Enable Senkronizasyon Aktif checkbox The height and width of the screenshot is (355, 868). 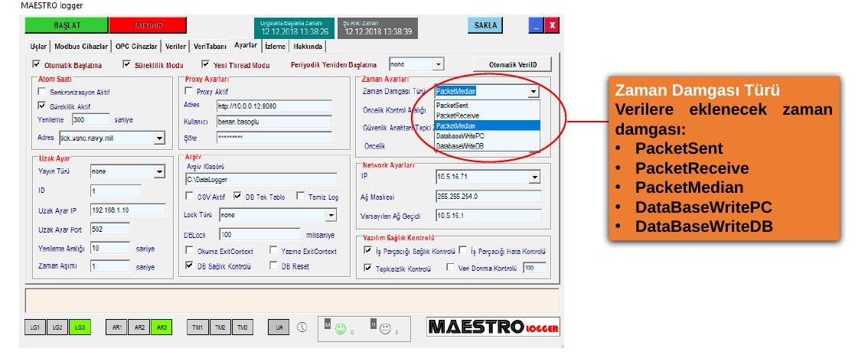(41, 92)
